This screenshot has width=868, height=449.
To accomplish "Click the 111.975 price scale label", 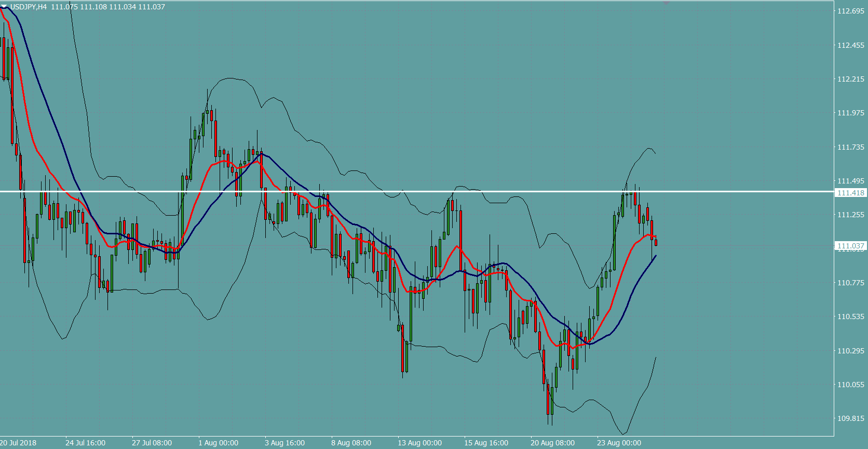I will point(850,113).
